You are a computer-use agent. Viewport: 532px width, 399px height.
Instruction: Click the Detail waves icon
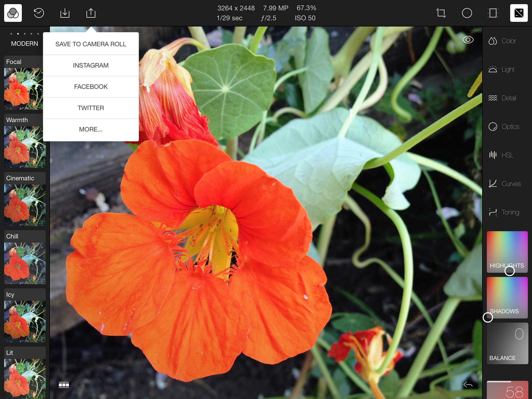point(493,98)
